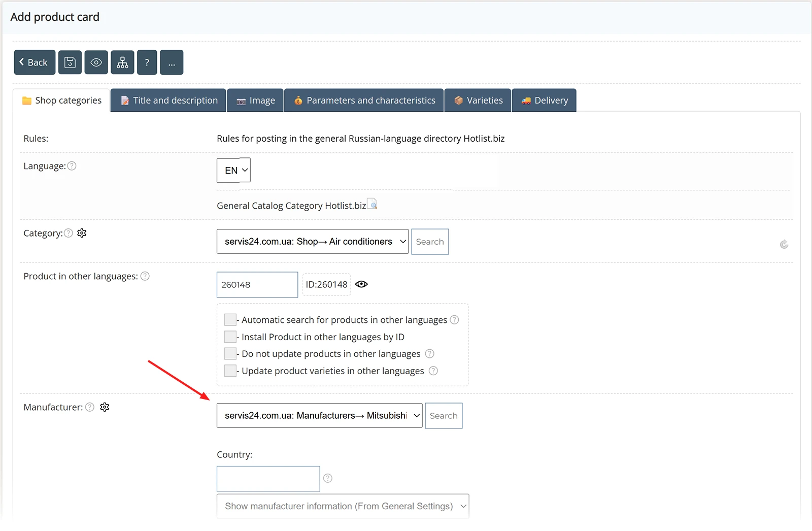Click product ID input field containing 260148

257,285
